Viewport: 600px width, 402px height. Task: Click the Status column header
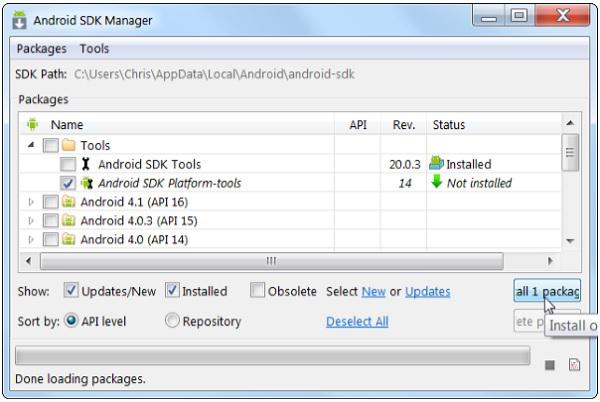449,125
